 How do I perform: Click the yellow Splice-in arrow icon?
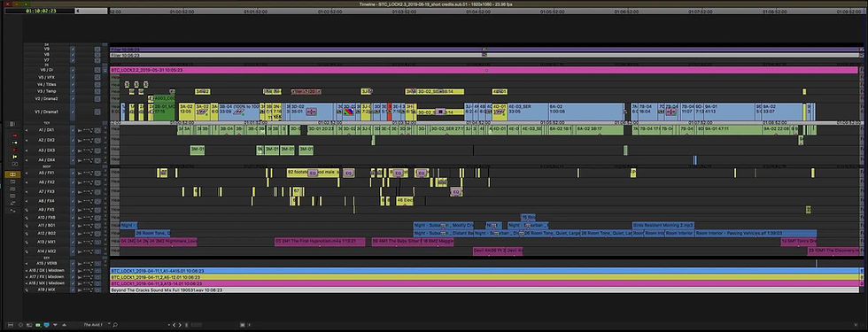15,157
